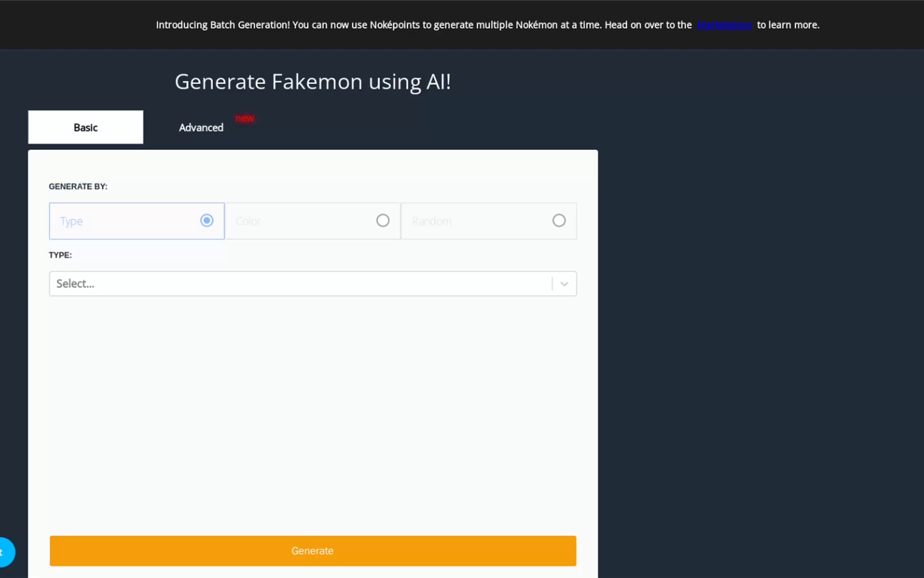Screen dimensions: 924x578
Task: Select the Color radio circle
Action: (x=383, y=221)
